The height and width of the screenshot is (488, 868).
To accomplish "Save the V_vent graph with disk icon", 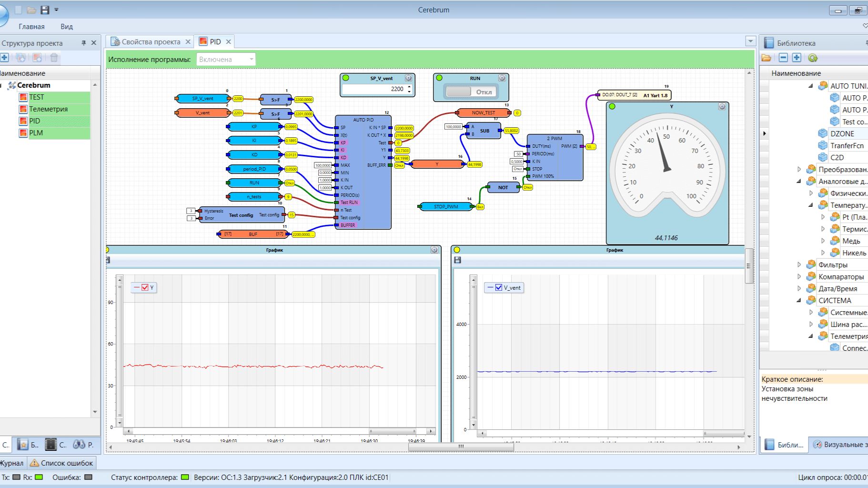I will (458, 260).
